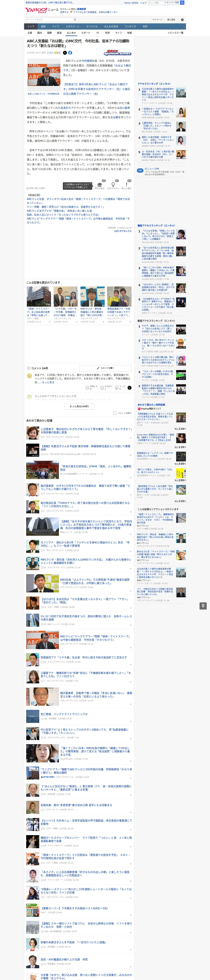Select the トップ tab

point(31,27)
